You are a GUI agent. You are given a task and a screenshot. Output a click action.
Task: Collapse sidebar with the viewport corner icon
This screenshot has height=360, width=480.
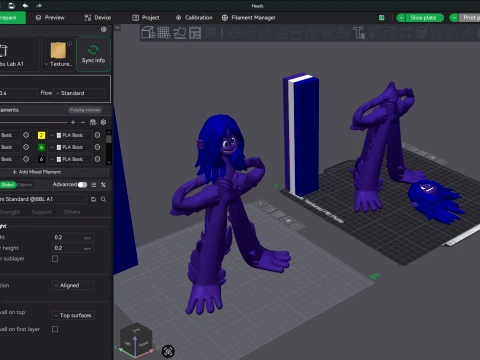[x=117, y=28]
